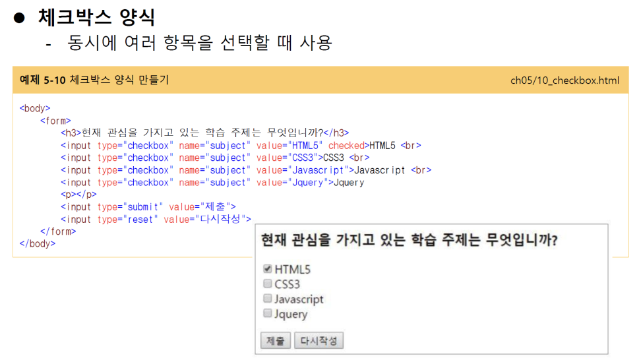Image resolution: width=637 pixels, height=364 pixels.
Task: Click the preview heading 현재 관심을 가지고 있는 학습 주제는 무엇입니까?
Action: point(409,240)
